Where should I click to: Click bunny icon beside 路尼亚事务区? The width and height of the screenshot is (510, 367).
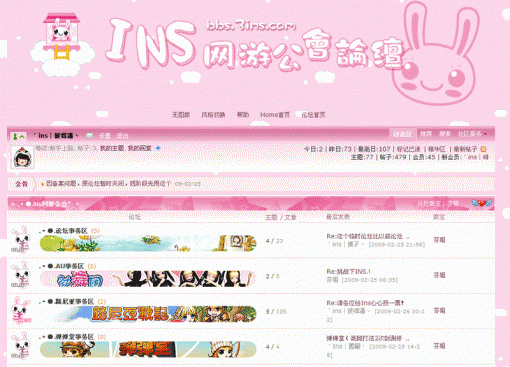21,310
